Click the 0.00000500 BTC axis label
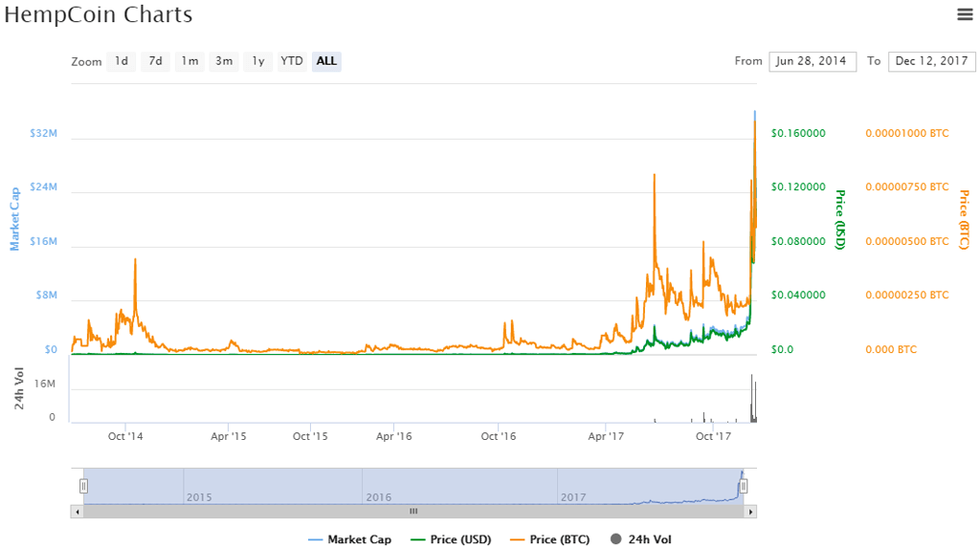980x549 pixels. 907,241
